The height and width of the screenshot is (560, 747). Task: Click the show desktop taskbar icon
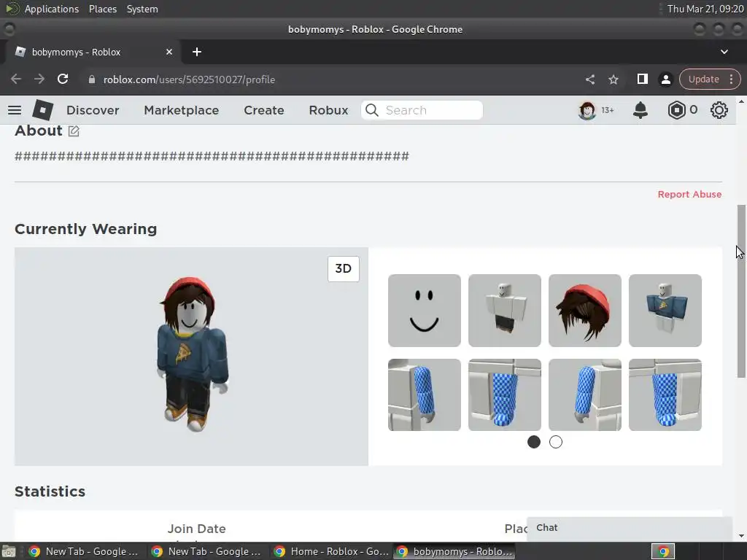[9, 551]
